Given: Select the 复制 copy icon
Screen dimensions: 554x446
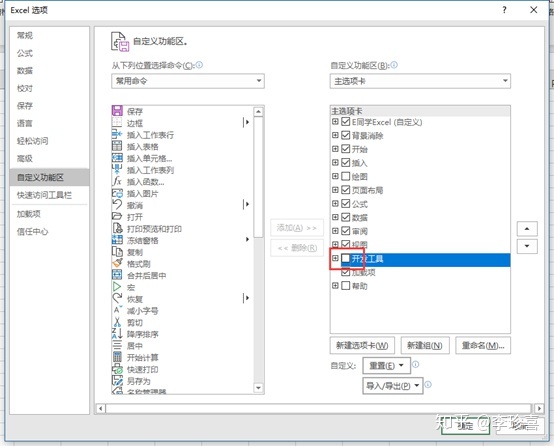Looking at the screenshot, I should click(x=117, y=252).
